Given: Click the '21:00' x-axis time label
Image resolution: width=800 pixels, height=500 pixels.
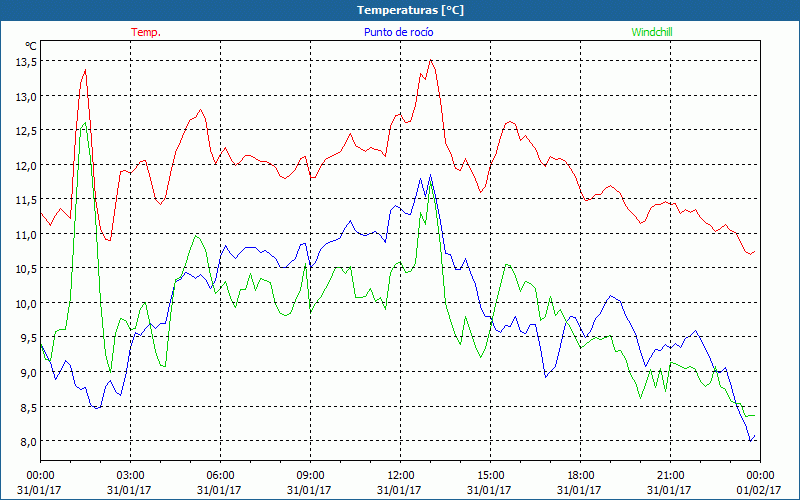Looking at the screenshot, I should click(670, 475).
